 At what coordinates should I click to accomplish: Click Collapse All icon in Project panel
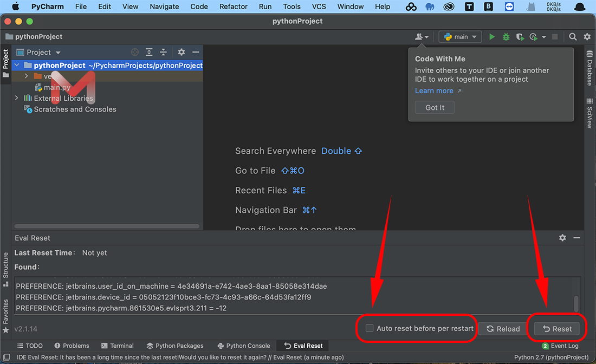click(163, 52)
